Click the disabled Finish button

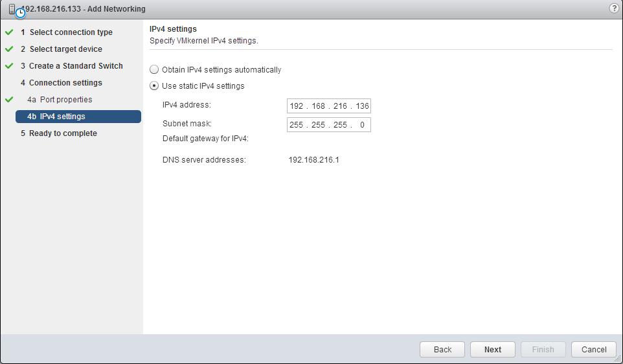[543, 349]
